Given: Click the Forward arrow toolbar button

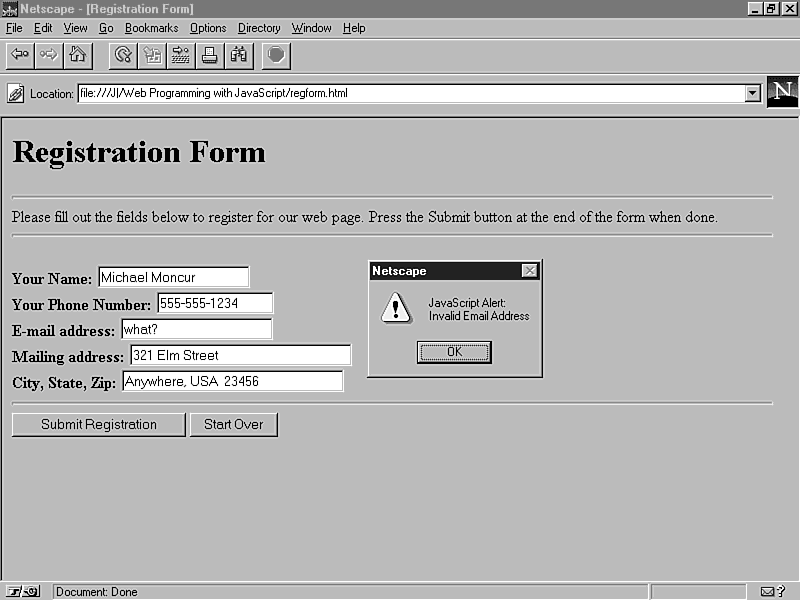Looking at the screenshot, I should pos(48,55).
